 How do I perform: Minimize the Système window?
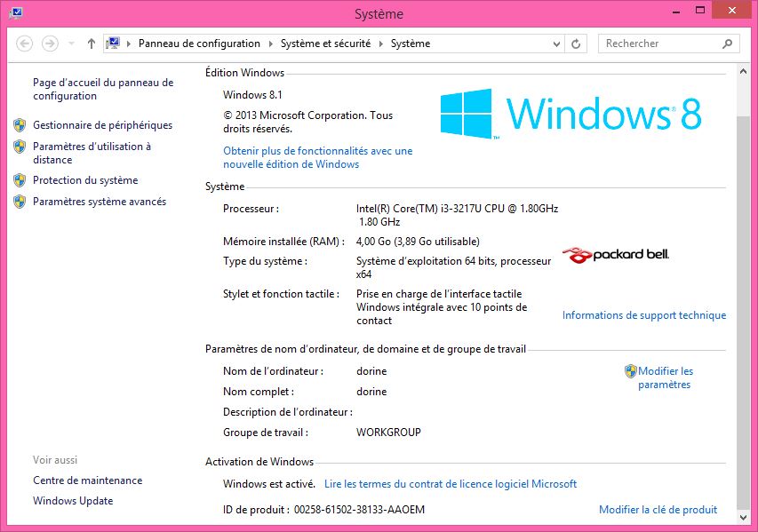(676, 11)
